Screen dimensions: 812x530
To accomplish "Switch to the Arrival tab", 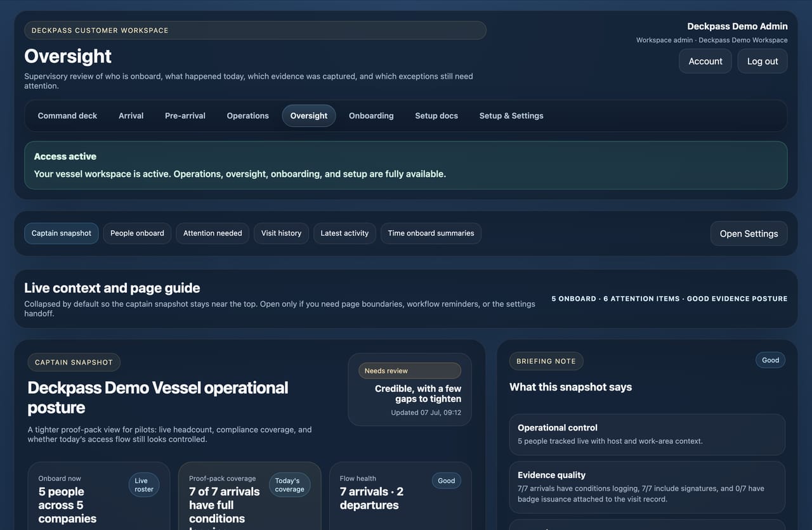I will (131, 115).
